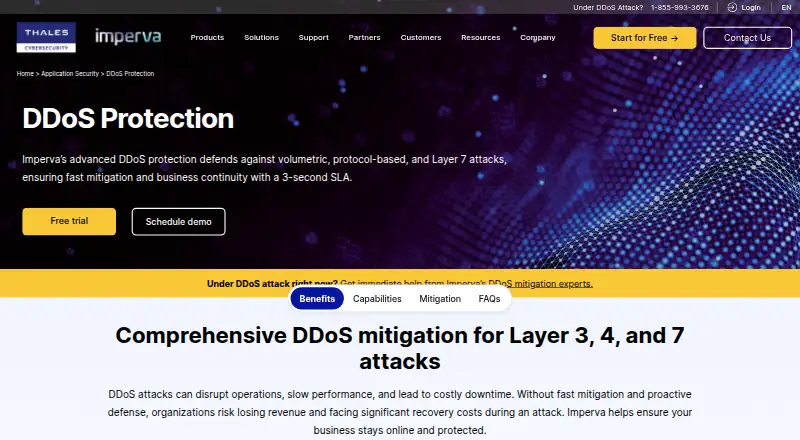The image size is (800, 440).
Task: Click the Thales Cybersecurity logo
Action: (46, 37)
